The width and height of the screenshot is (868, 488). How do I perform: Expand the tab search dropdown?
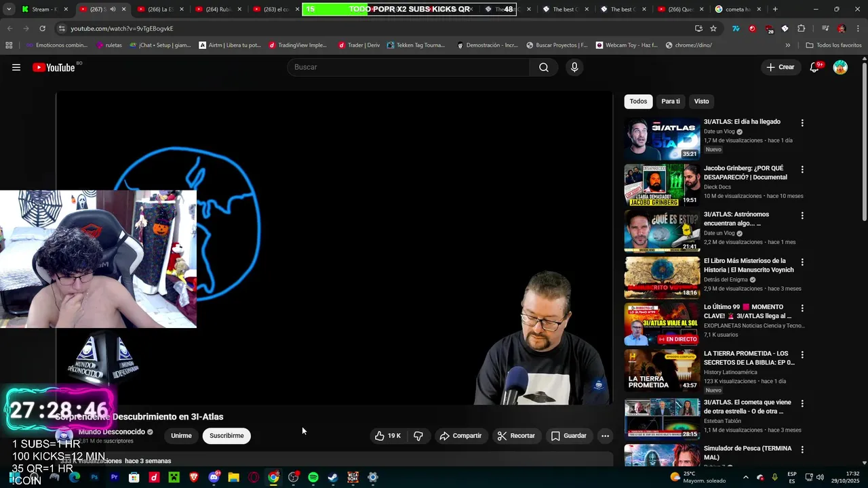pos(9,9)
